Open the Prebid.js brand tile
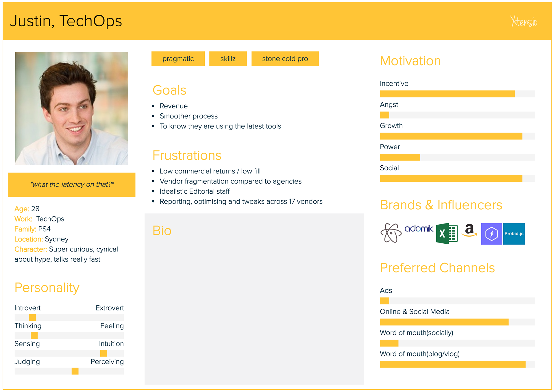 click(514, 234)
